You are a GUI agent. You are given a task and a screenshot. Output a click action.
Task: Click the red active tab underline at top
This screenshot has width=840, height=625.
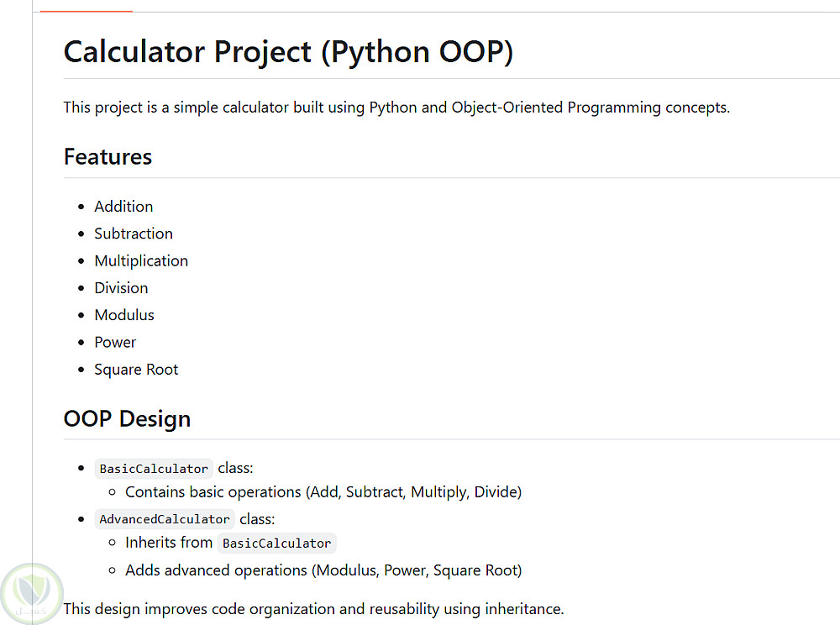click(x=86, y=11)
